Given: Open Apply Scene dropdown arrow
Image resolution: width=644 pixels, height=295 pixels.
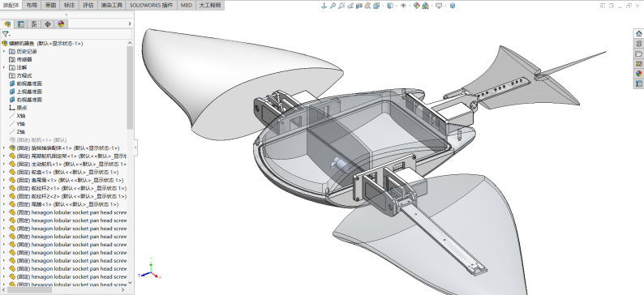Looking at the screenshot, I should [x=431, y=6].
